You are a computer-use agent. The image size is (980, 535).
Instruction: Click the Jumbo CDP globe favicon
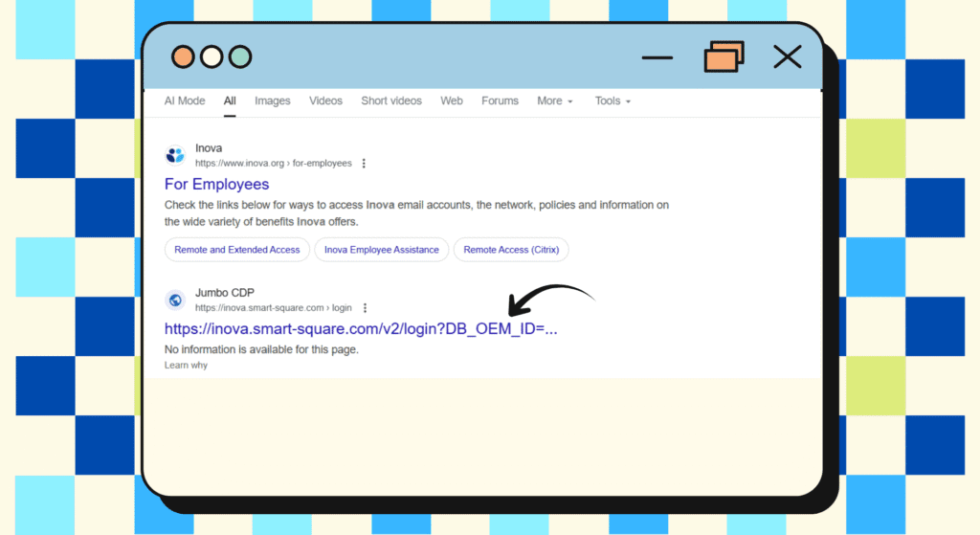175,301
